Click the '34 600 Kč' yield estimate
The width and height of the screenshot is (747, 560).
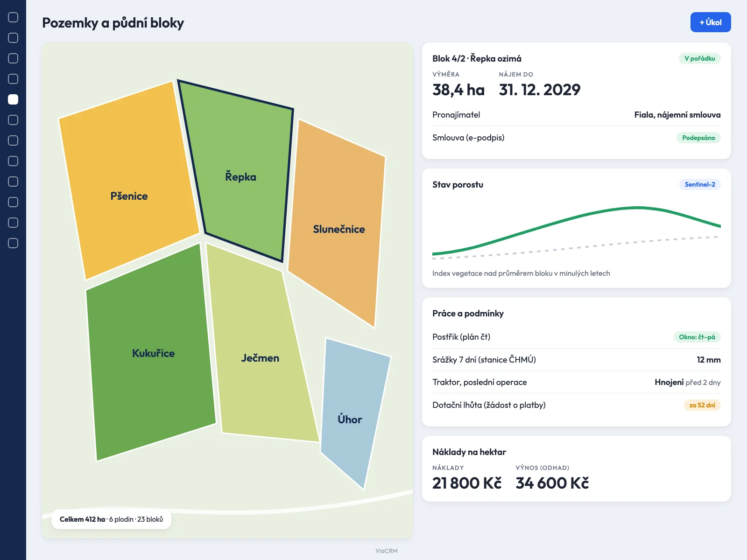coord(552,483)
